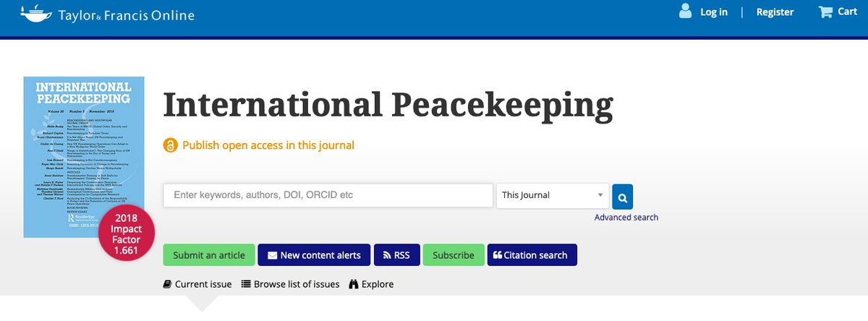Open the shopping cart icon

click(825, 12)
